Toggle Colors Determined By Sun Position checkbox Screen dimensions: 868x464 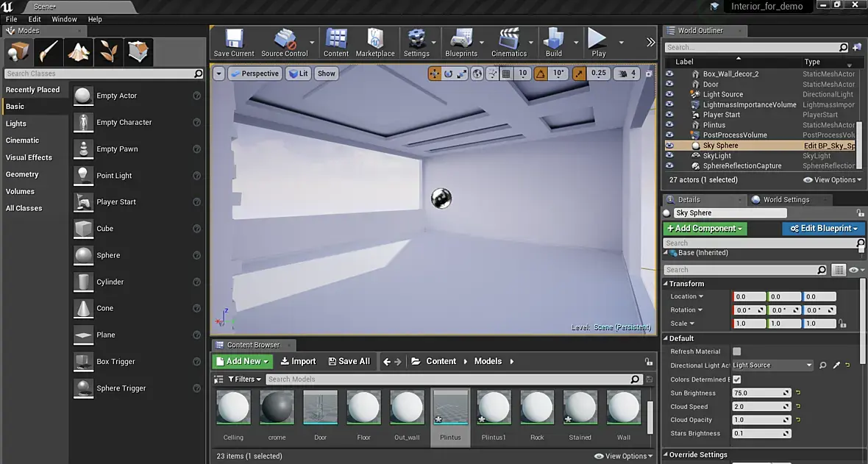(737, 379)
